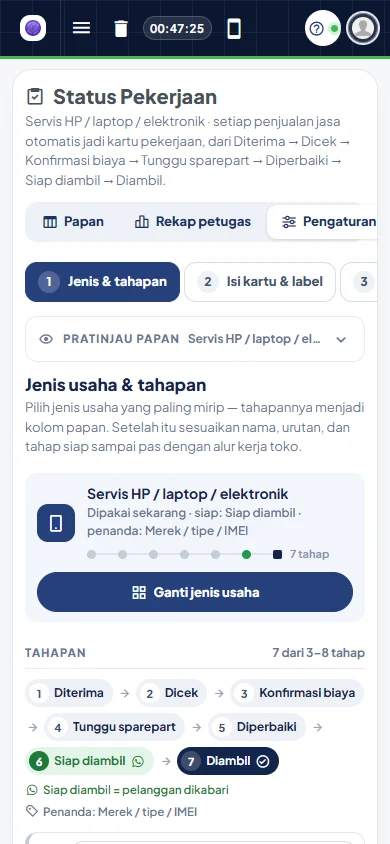Click the sliders icon in Pengaturan
The width and height of the screenshot is (390, 844).
(289, 222)
